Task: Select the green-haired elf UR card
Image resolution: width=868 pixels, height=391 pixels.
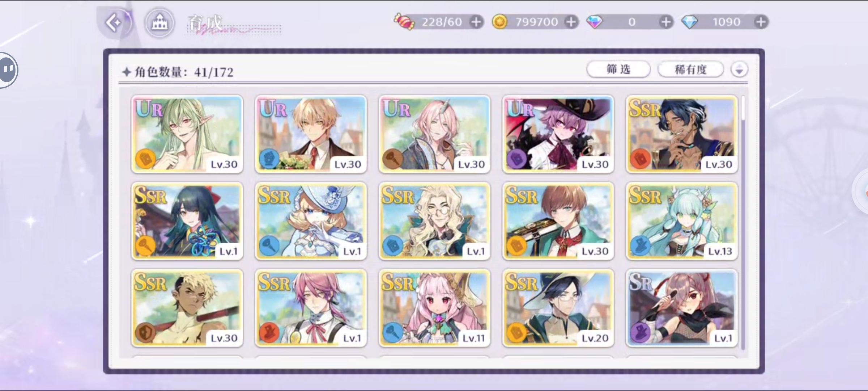Action: point(187,134)
